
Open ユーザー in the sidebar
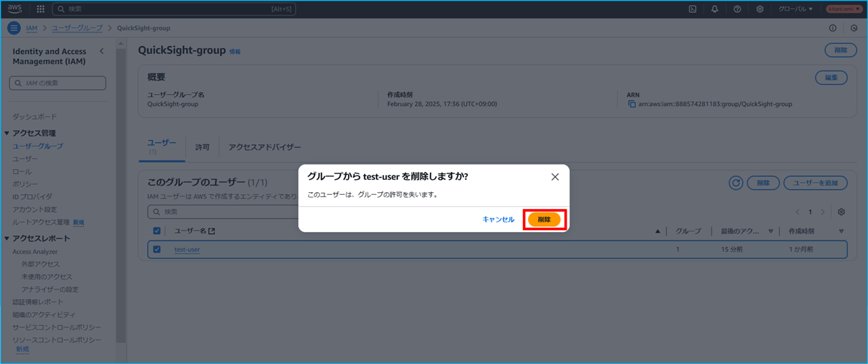[26, 159]
